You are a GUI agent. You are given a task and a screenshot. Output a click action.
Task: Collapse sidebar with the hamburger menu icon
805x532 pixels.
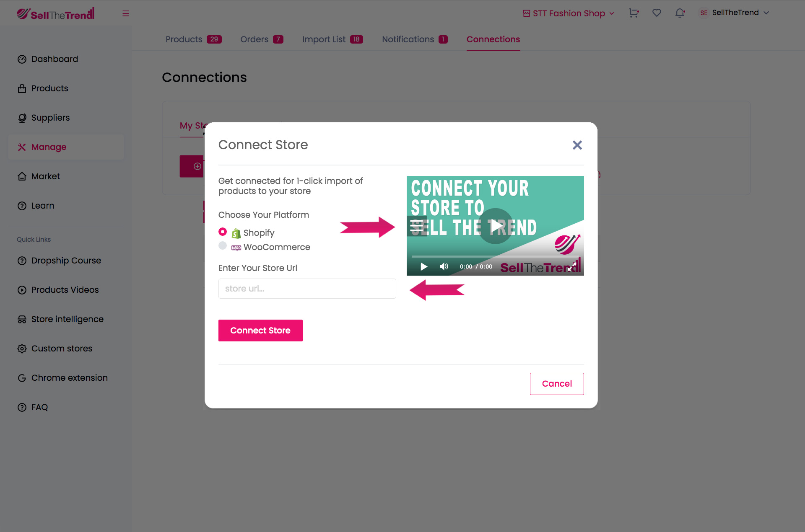(x=126, y=13)
